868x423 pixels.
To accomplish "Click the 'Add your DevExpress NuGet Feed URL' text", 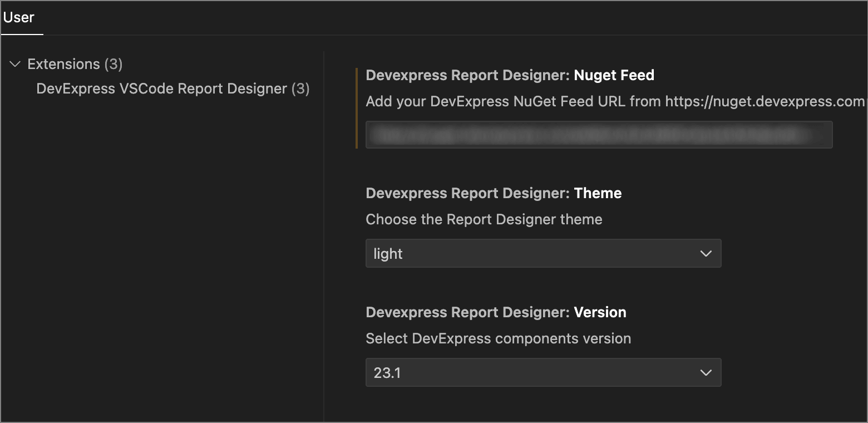I will coord(501,101).
